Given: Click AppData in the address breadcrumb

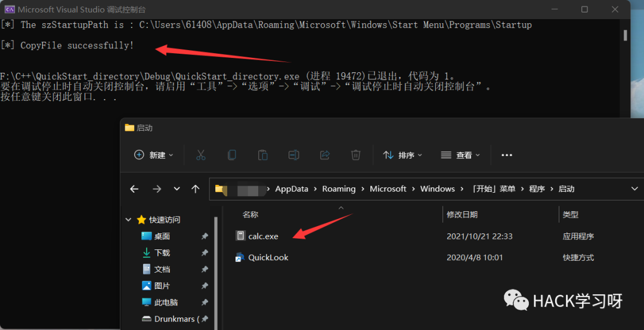Looking at the screenshot, I should (x=291, y=189).
